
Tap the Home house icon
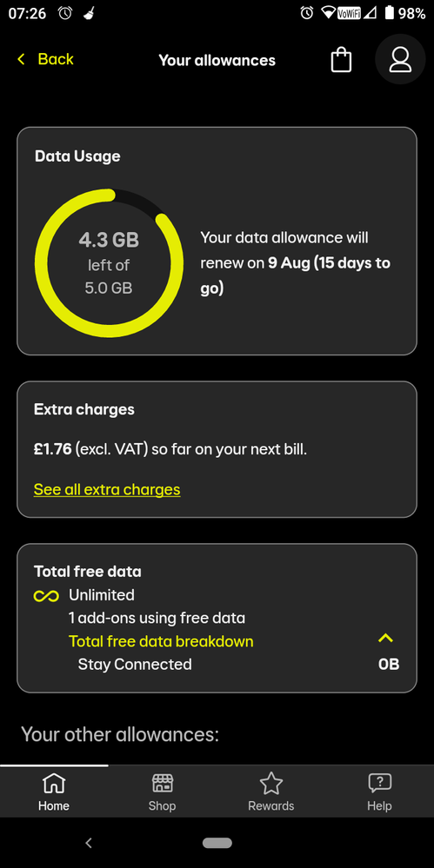click(54, 784)
